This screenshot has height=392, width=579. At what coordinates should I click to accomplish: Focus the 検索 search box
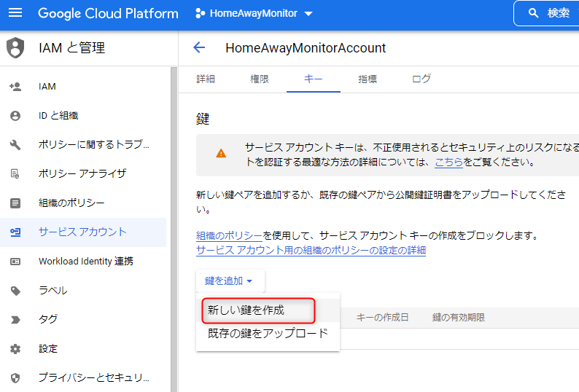[x=546, y=13]
